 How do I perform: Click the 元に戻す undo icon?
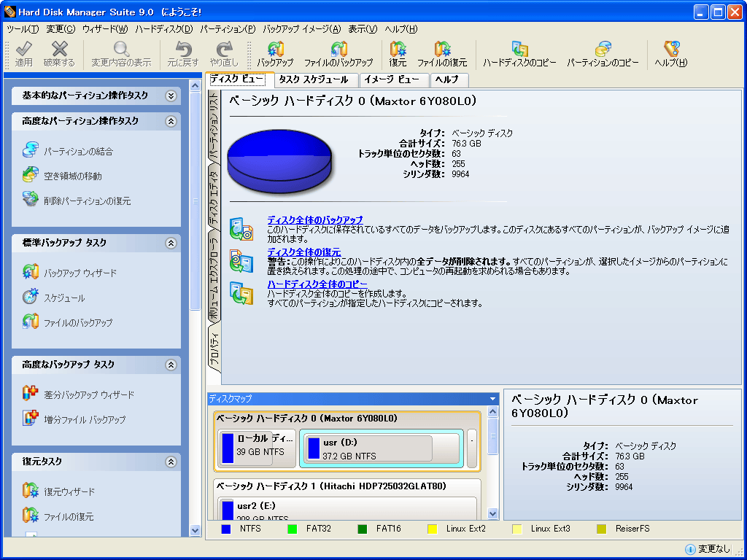click(x=183, y=49)
